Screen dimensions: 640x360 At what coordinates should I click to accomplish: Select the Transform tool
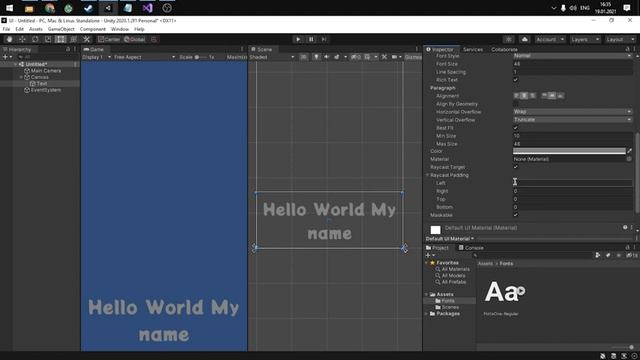73,39
